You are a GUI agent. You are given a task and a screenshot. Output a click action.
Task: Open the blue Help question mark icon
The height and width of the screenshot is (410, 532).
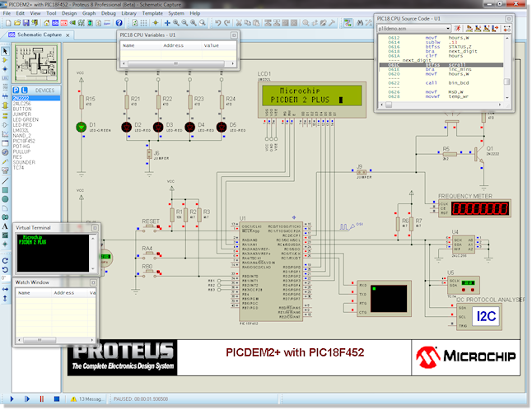[x=119, y=23]
